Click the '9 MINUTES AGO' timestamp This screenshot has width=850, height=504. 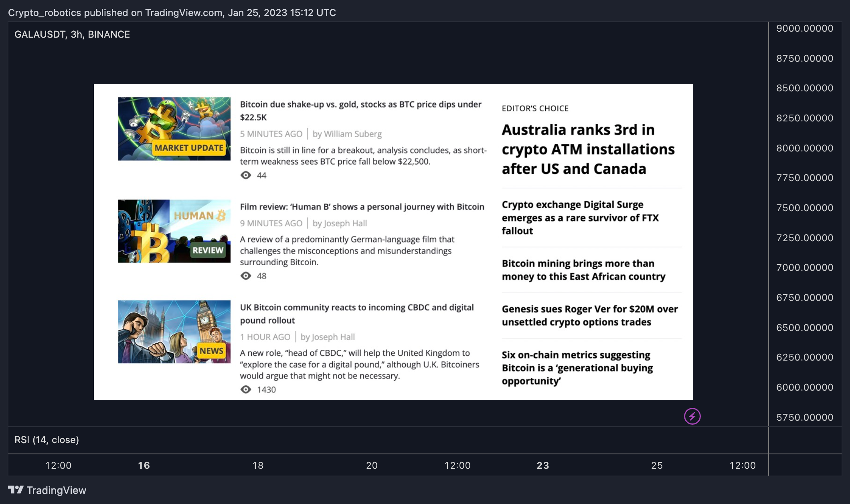click(271, 223)
